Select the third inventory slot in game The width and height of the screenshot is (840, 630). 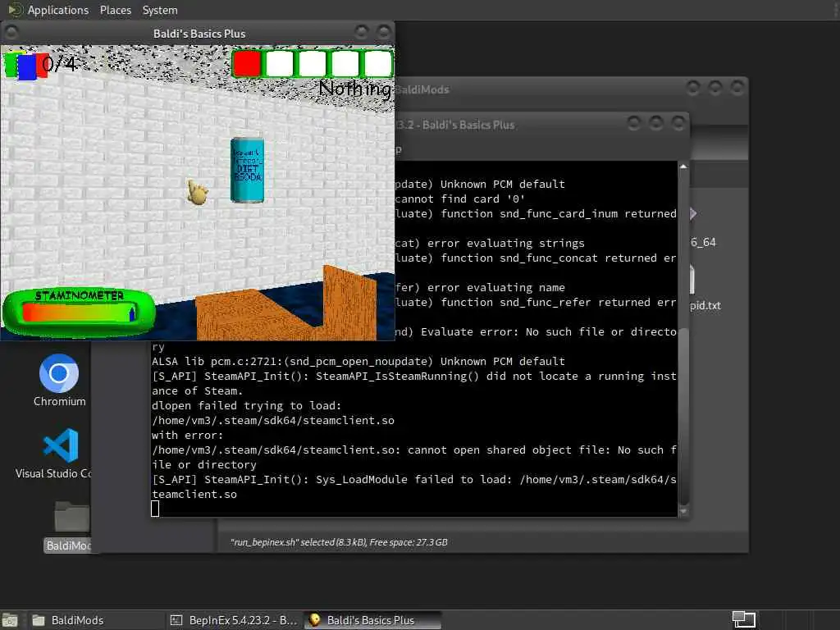click(x=313, y=64)
